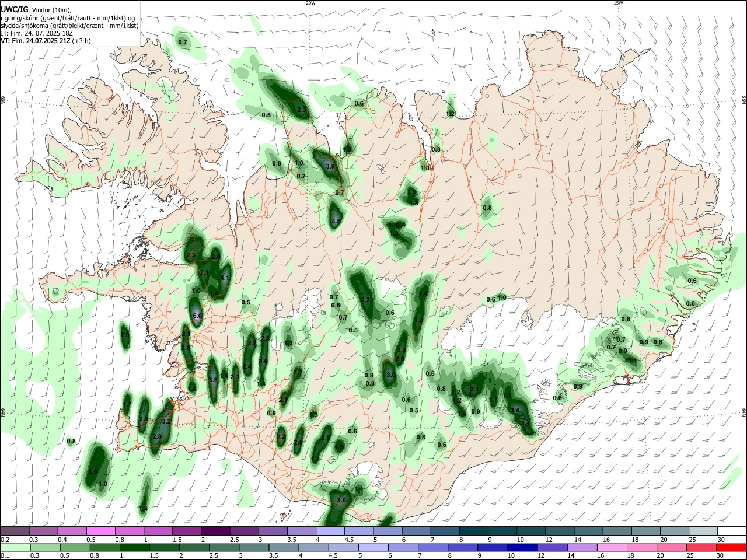Click the 'UWC/IG: Vindur (10m)' title text
Screen dimensions: 747x560
37,9
